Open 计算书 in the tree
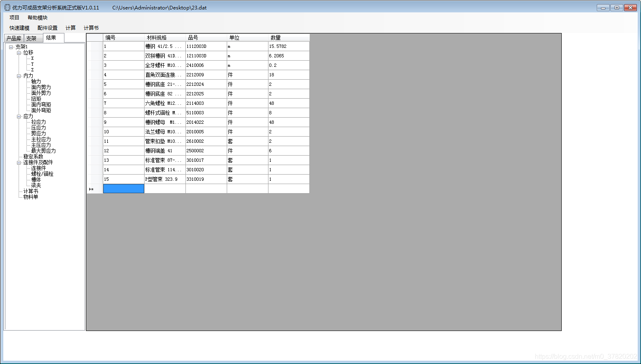 (31, 191)
